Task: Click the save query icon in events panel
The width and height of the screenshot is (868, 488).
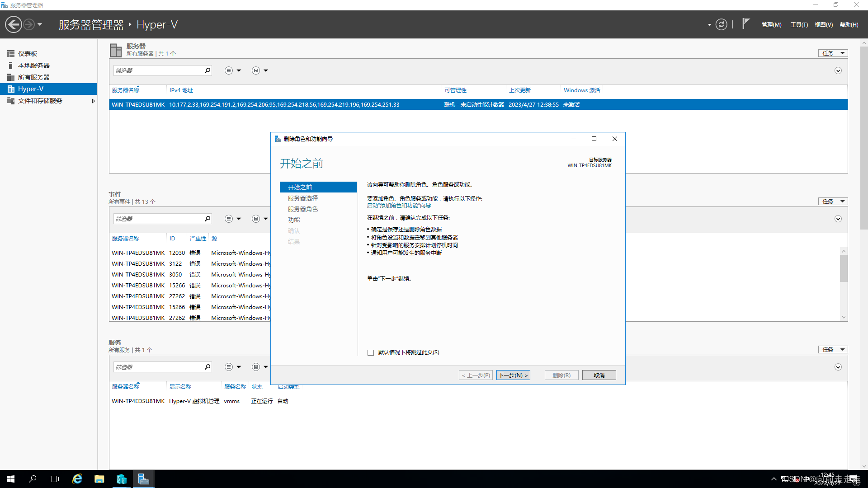Action: point(256,219)
